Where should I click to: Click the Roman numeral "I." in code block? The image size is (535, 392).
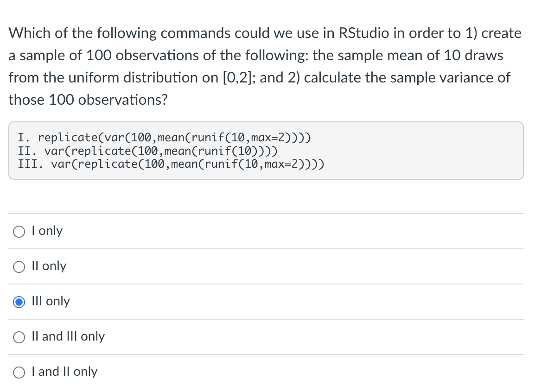tap(24, 137)
